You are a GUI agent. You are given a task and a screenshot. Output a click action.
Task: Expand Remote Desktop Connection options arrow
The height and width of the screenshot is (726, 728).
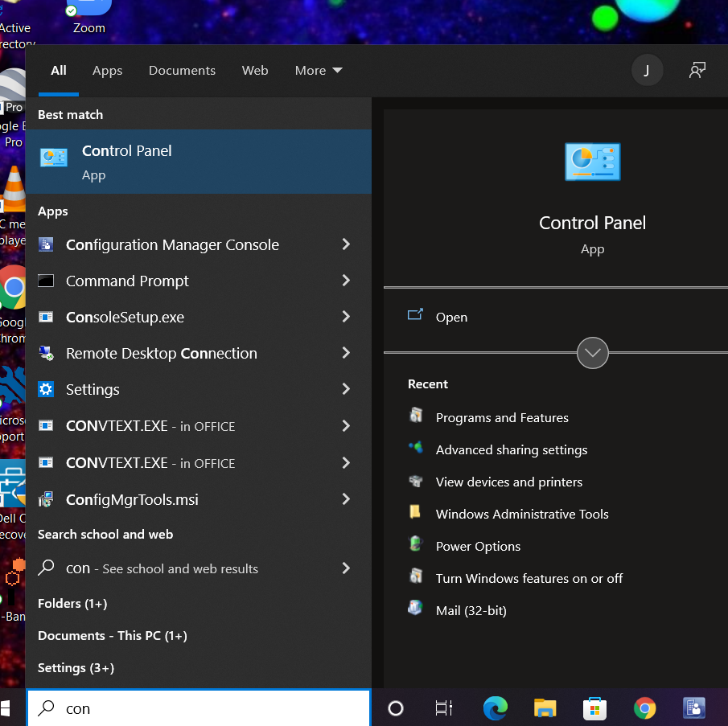coord(345,353)
